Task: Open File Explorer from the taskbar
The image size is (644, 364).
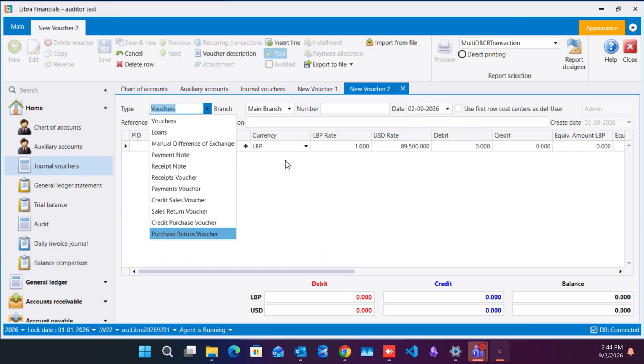Action: click(x=211, y=352)
